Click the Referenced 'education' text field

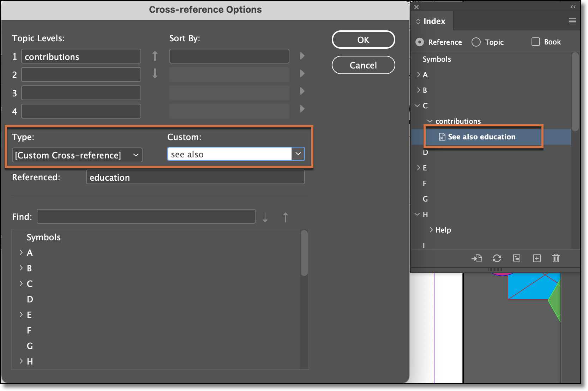coord(195,177)
